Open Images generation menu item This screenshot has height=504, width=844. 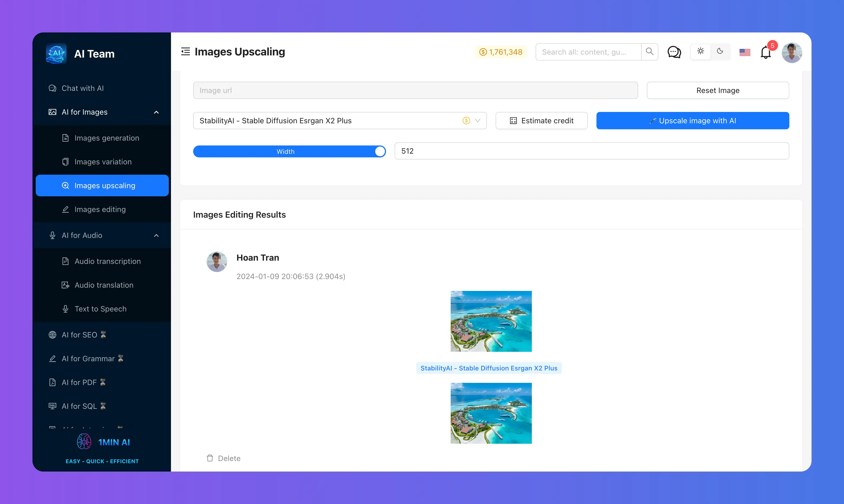tap(106, 138)
